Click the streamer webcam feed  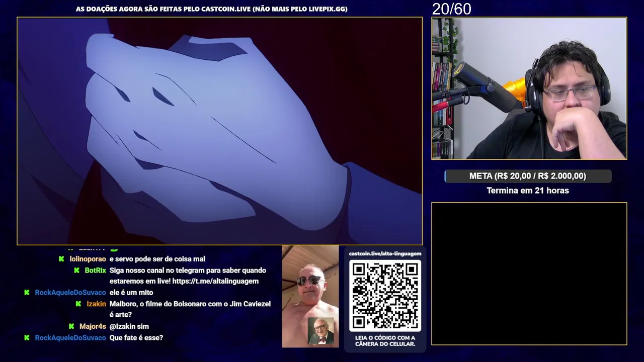point(529,88)
